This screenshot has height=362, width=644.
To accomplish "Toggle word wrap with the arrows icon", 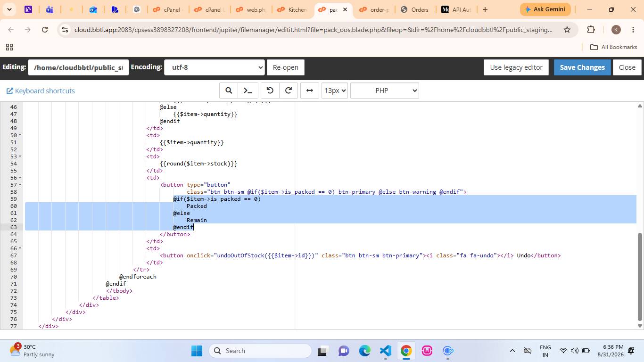I will (310, 90).
